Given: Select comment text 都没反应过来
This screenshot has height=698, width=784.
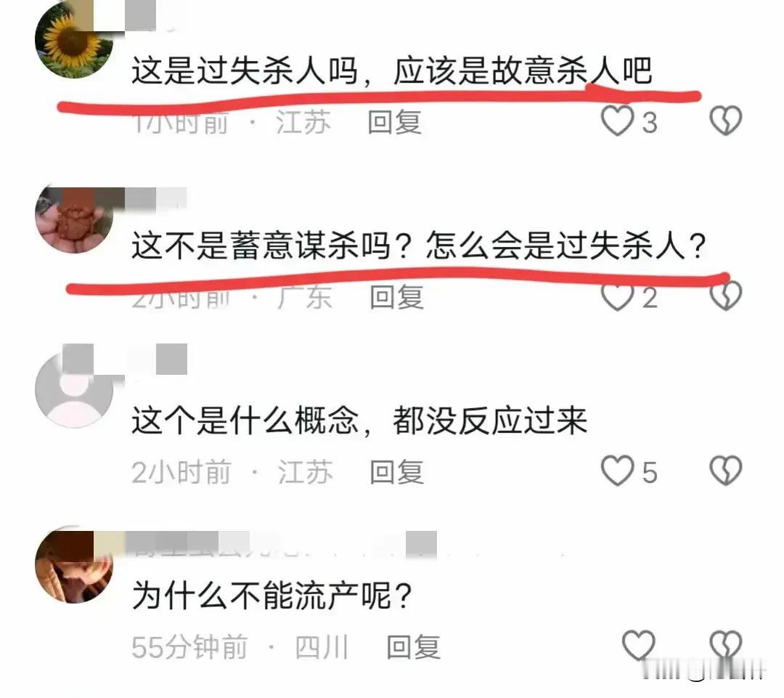Looking at the screenshot, I should click(490, 421).
